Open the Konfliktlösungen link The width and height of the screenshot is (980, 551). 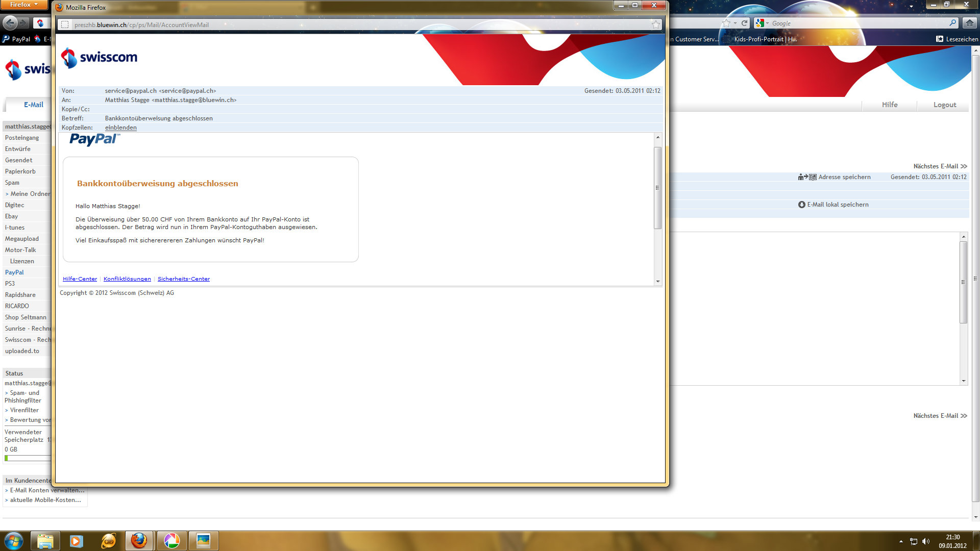point(127,279)
